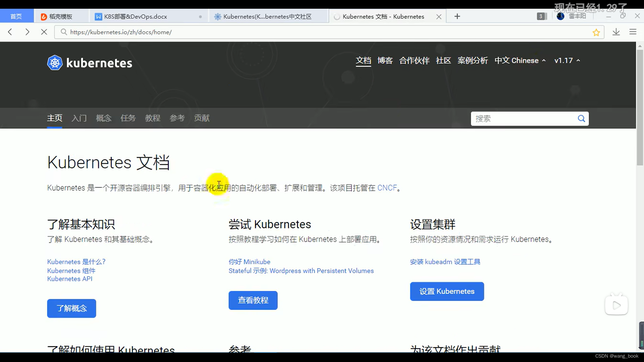Open the Kubernetes API link

tap(70, 279)
